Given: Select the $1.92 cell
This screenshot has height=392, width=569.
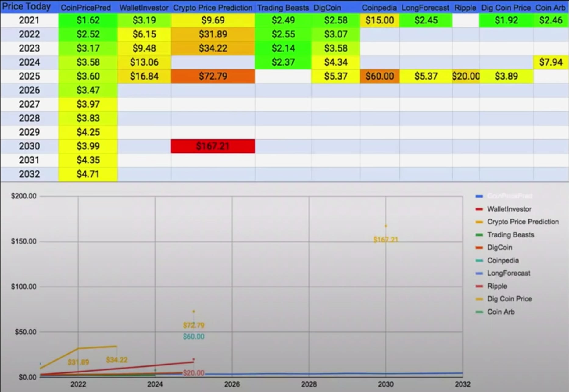Looking at the screenshot, I should coord(506,20).
